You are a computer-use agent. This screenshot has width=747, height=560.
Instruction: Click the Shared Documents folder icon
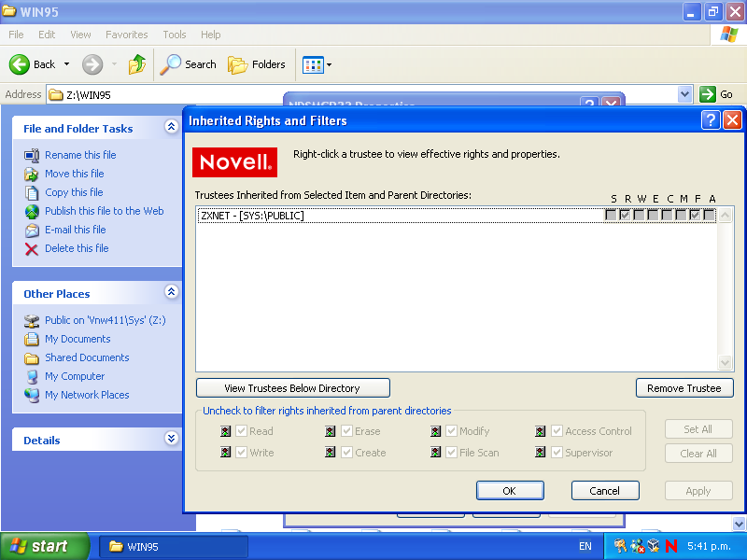point(32,357)
